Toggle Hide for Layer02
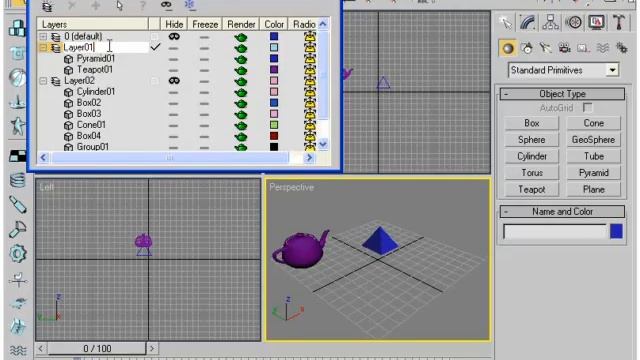 coord(174,81)
